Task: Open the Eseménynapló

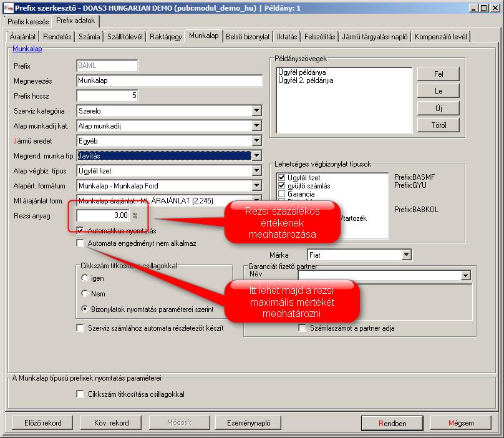Action: tap(248, 422)
